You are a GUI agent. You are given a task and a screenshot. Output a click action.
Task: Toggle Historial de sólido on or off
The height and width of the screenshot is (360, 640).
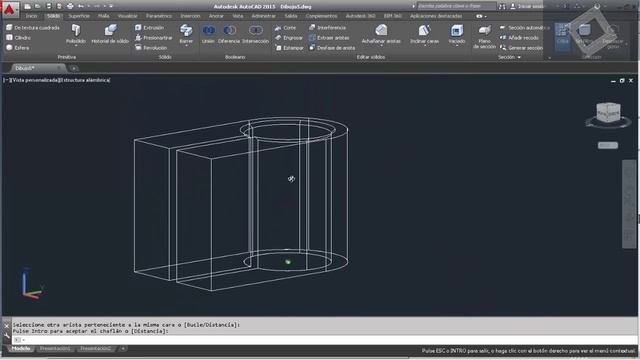[110, 33]
